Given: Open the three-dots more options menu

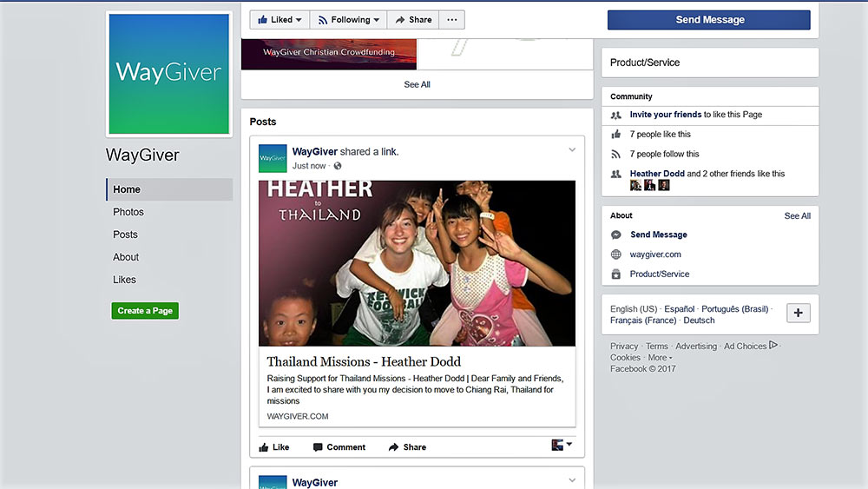Looking at the screenshot, I should pos(451,20).
